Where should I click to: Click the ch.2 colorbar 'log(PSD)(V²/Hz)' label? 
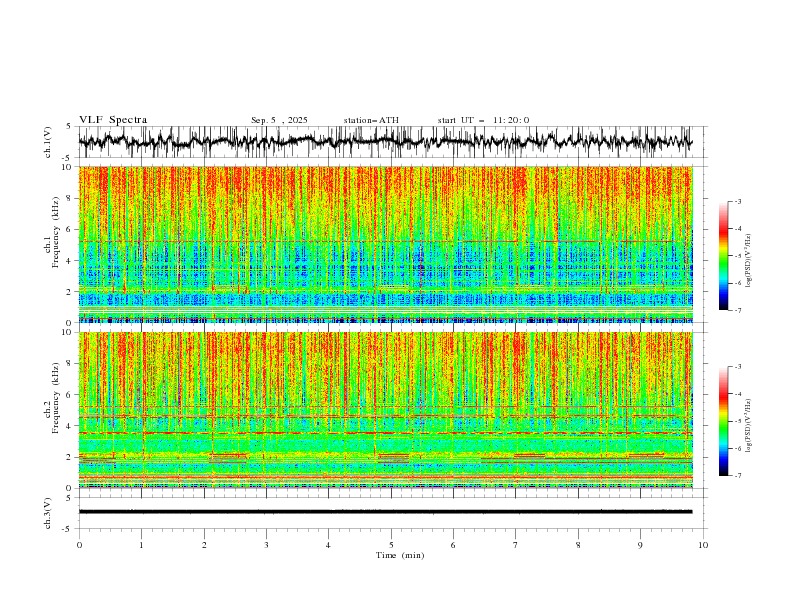coord(749,426)
